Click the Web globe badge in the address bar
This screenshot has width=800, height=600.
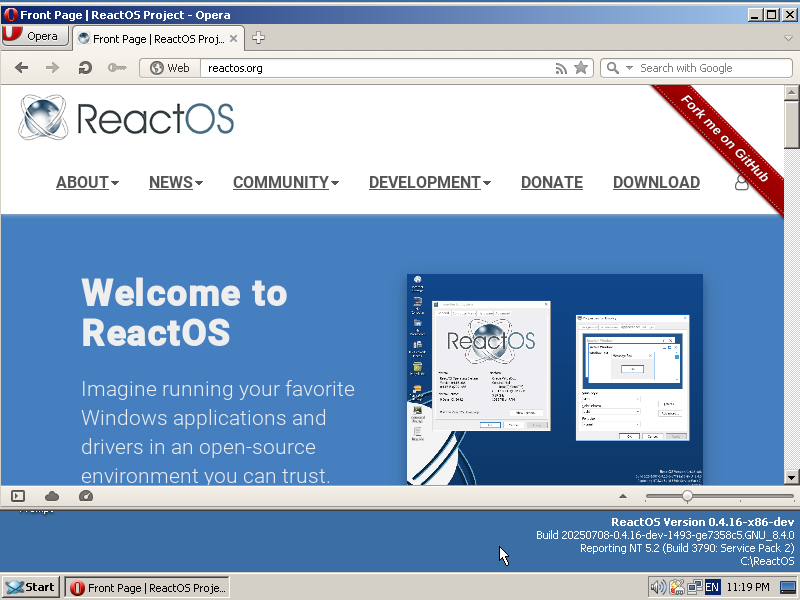coord(170,68)
